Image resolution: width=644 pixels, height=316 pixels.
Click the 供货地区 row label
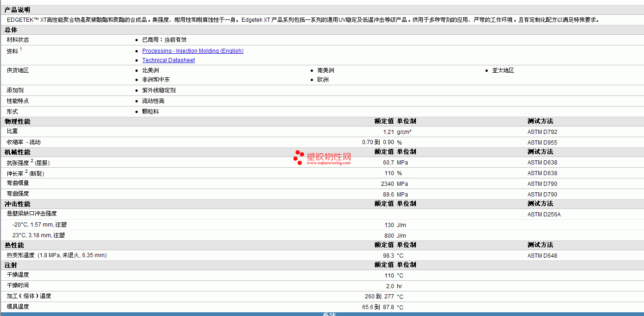click(18, 70)
